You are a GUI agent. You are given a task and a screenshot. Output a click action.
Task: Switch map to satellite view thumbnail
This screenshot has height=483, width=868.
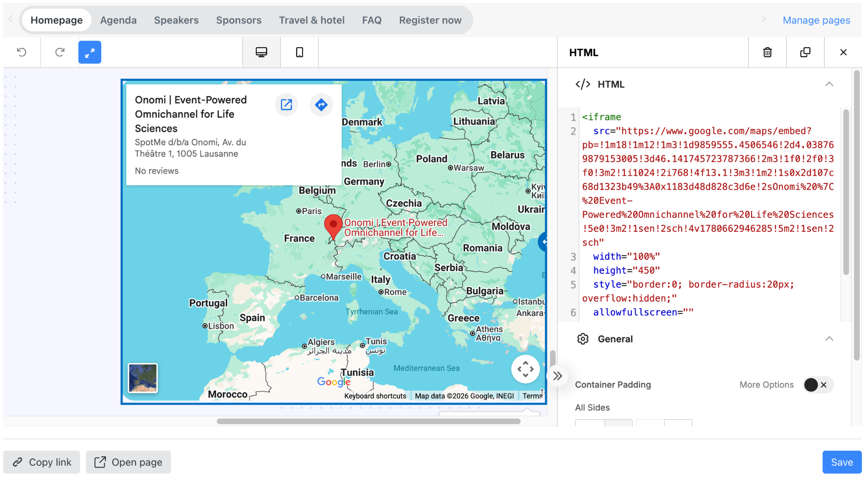[x=143, y=378]
